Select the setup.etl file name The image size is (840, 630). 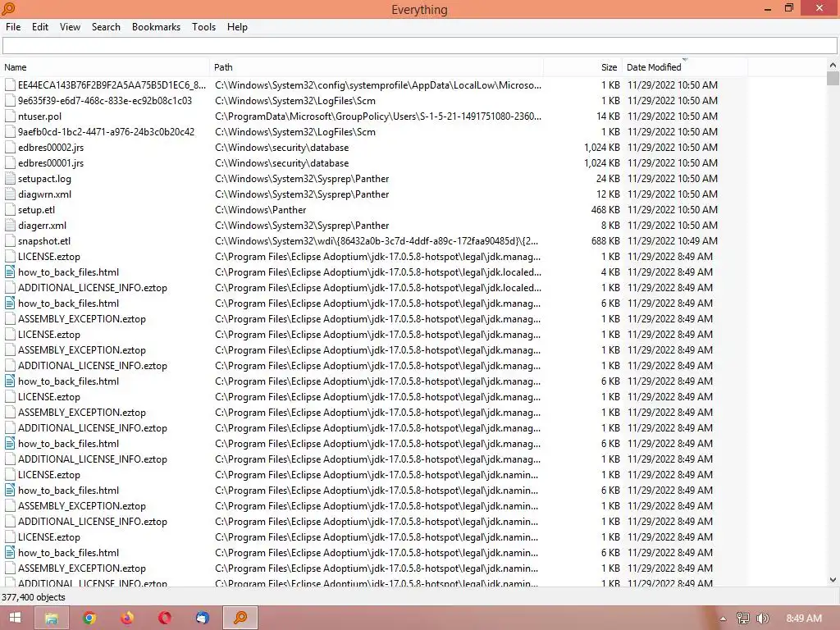pos(36,209)
